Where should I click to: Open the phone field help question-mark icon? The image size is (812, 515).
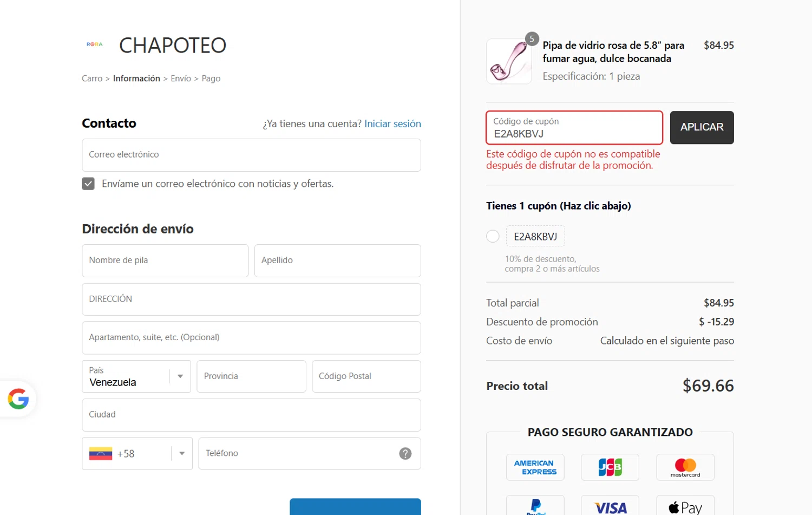[x=405, y=453]
